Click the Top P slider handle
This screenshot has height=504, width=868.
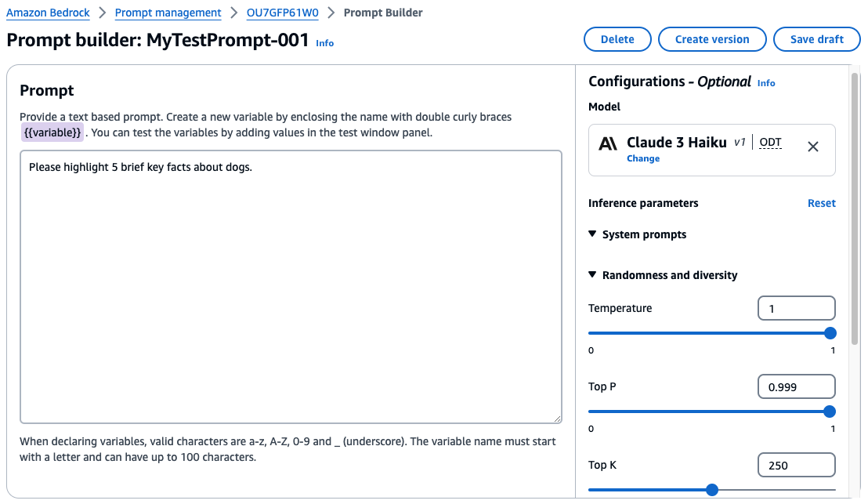point(830,412)
